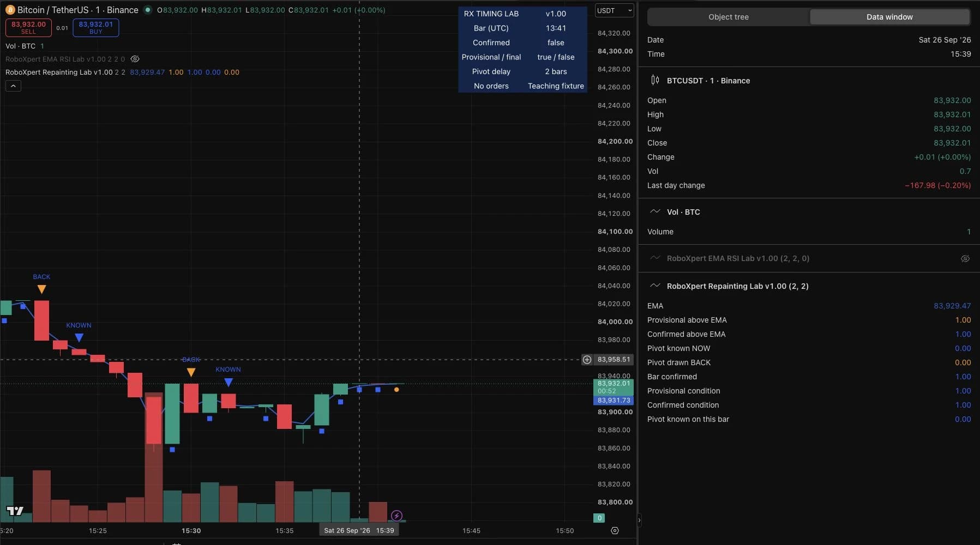Click the orange dot at EMA line end
The width and height of the screenshot is (980, 545).
pos(396,390)
